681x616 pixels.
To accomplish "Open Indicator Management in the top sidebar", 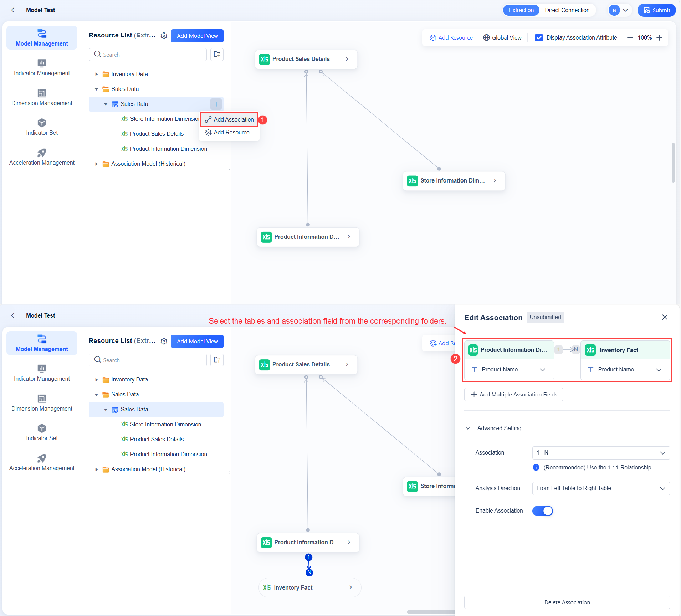I will coord(42,68).
